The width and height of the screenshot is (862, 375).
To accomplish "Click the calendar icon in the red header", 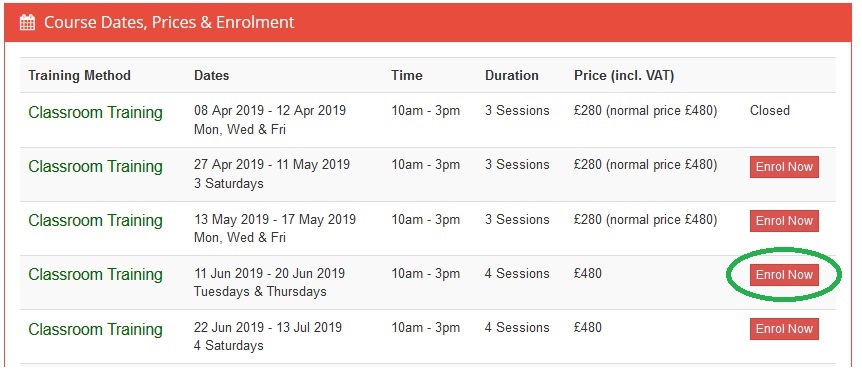I will 27,23.
